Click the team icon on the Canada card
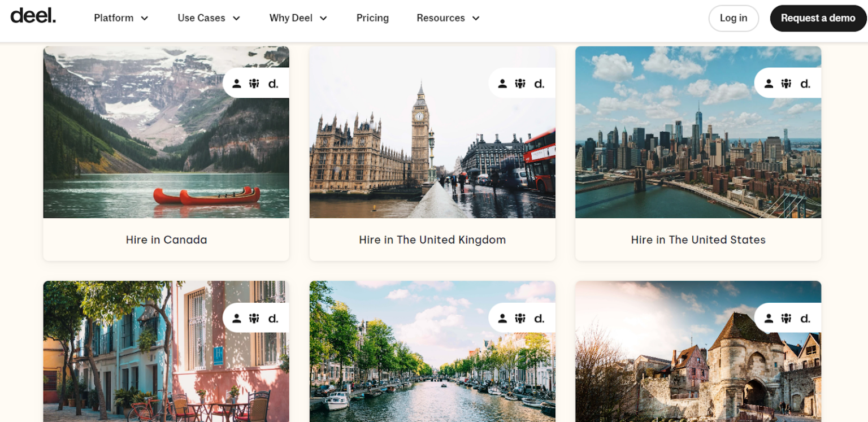The width and height of the screenshot is (868, 422). [x=255, y=82]
